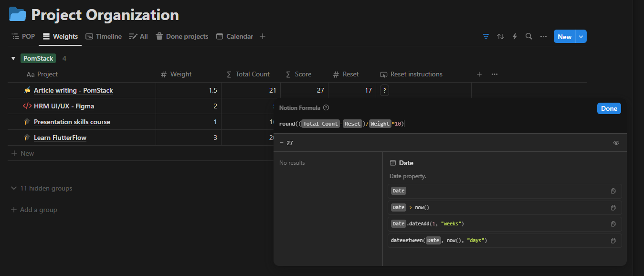The image size is (644, 276).
Task: Open Article writing - PomStack page
Action: pyautogui.click(x=74, y=90)
